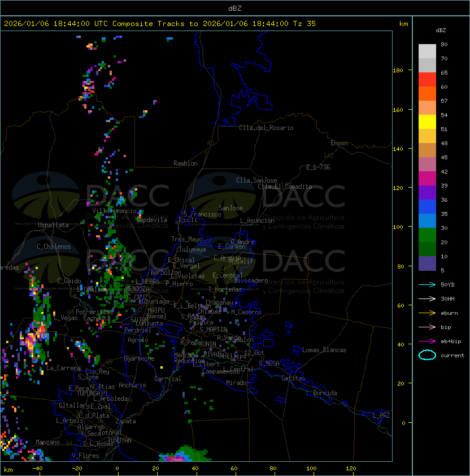Click the 'dBZ' title at top

click(x=235, y=8)
